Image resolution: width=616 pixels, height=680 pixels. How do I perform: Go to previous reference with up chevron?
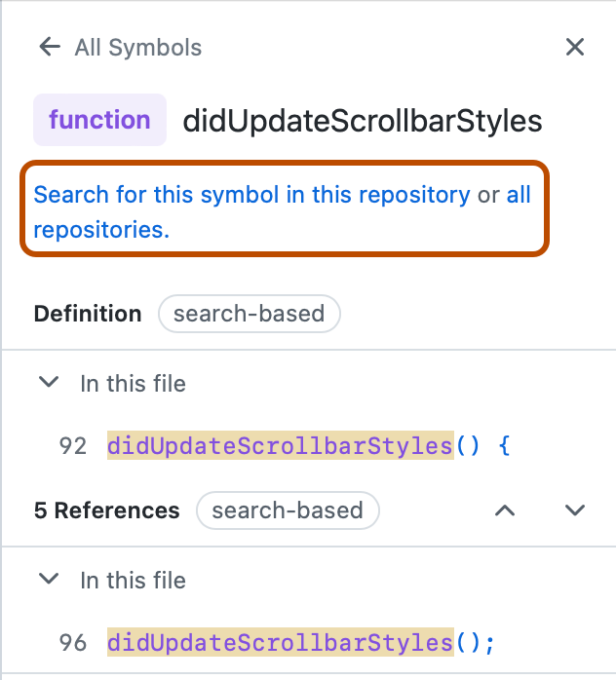pyautogui.click(x=504, y=510)
